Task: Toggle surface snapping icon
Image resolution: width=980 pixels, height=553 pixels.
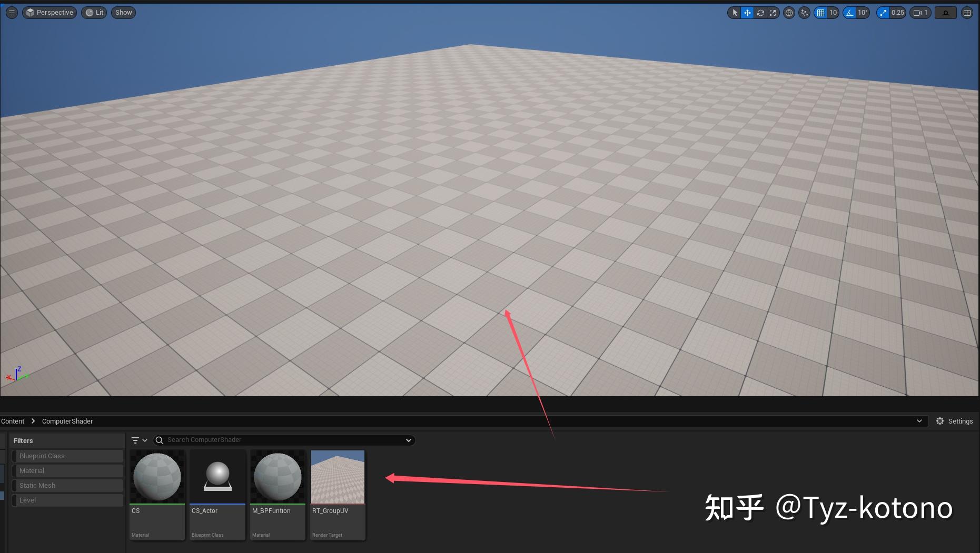Action: tap(804, 13)
